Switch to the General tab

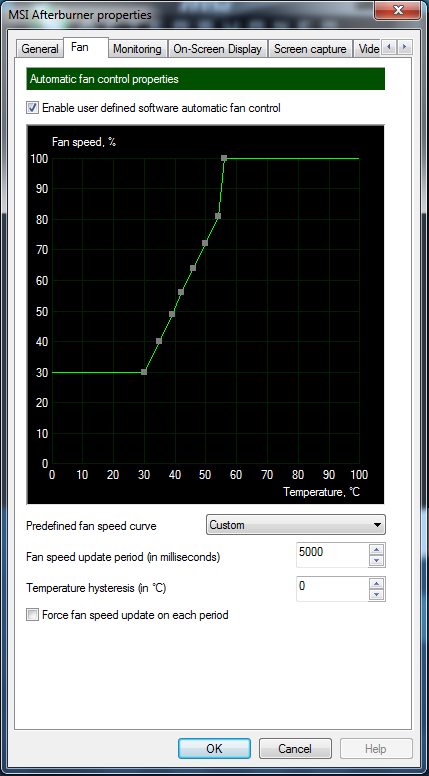40,49
